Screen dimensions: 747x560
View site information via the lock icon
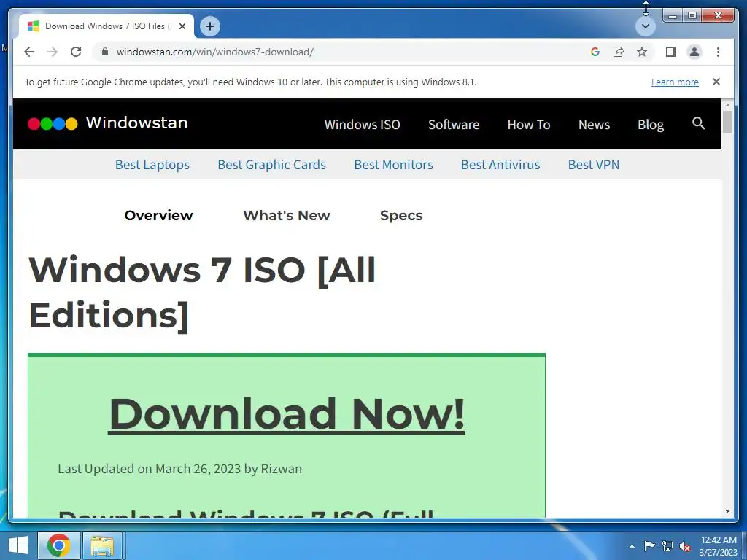(105, 52)
